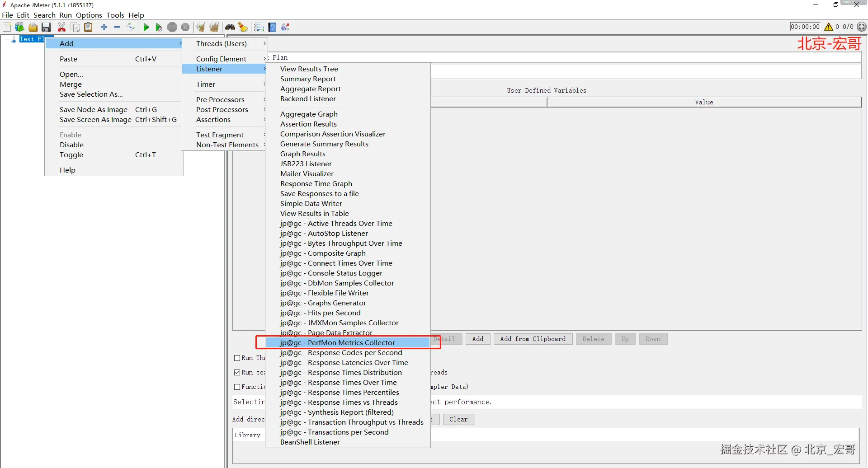Toggle the 'Run Thr...' checkbox
Viewport: 868px width, 468px height.
237,358
